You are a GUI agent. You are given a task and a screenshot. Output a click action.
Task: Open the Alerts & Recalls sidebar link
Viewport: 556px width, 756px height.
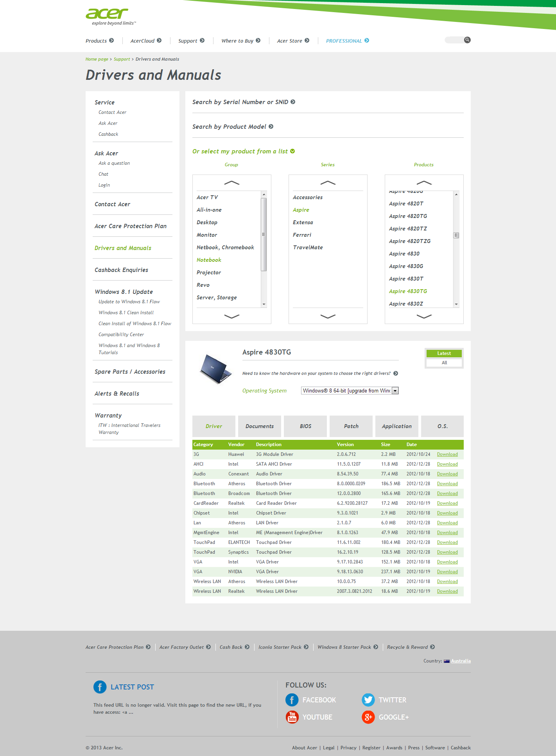(x=117, y=394)
